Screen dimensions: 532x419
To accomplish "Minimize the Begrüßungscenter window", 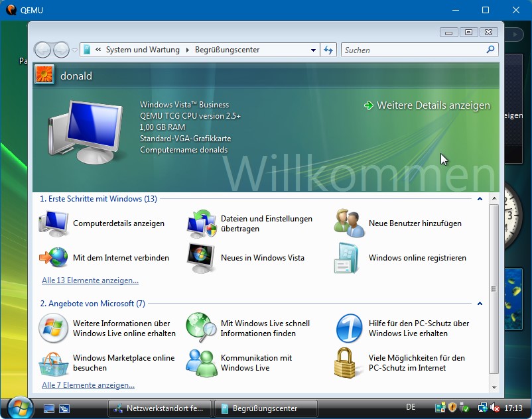I will point(449,32).
